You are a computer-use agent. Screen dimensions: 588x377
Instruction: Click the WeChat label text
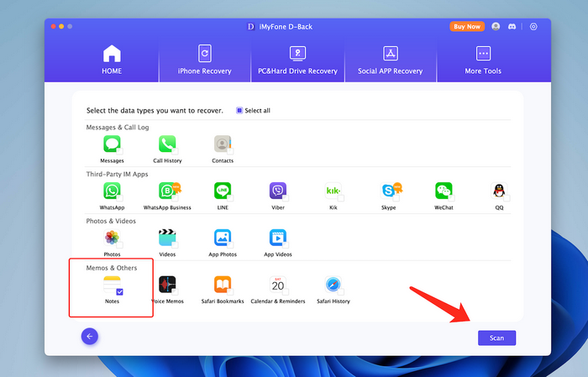[x=444, y=207]
